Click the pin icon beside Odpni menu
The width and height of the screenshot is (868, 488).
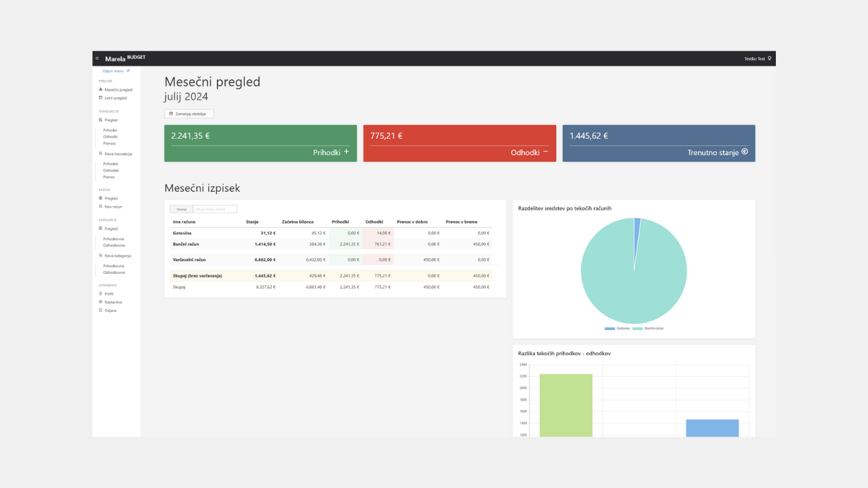tap(128, 70)
